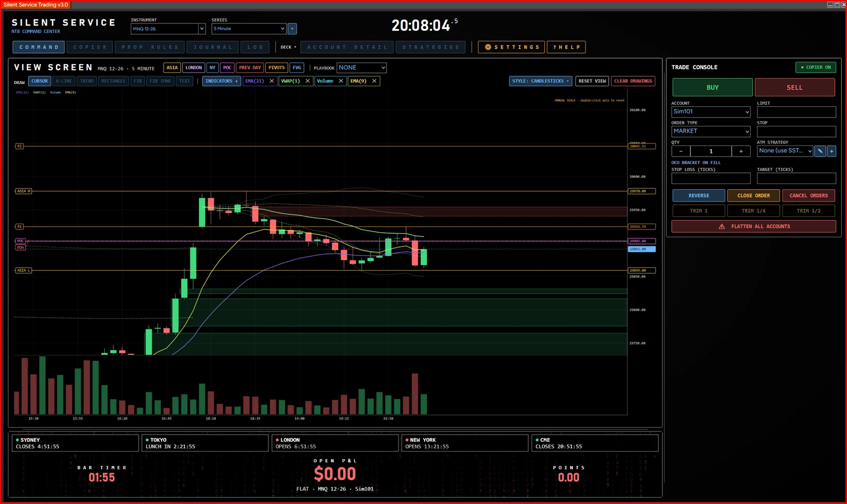Viewport: 847px width, 504px height.
Task: Open the INDICATORS + menu
Action: pos(221,81)
